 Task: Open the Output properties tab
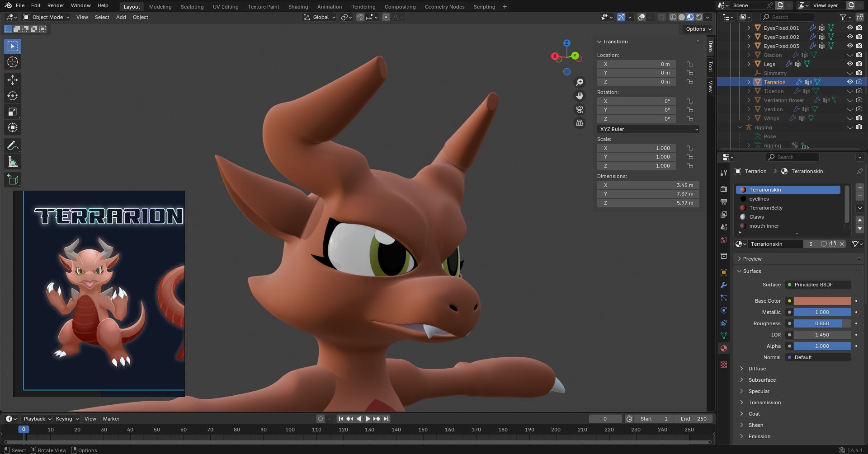[724, 201]
